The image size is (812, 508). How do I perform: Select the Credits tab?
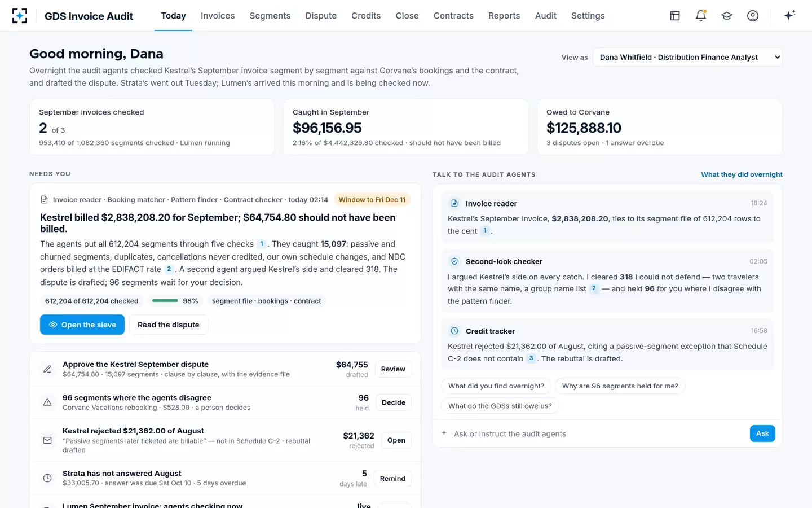[x=366, y=16]
